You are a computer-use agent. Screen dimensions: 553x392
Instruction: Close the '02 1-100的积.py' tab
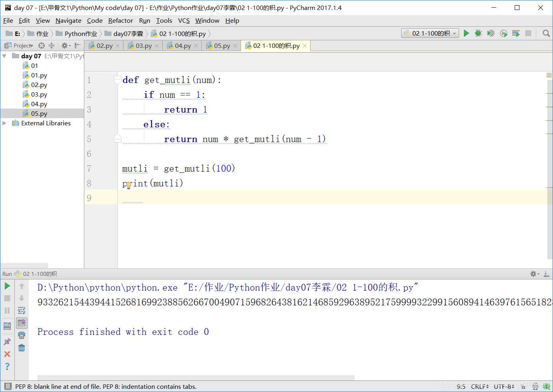(x=305, y=46)
